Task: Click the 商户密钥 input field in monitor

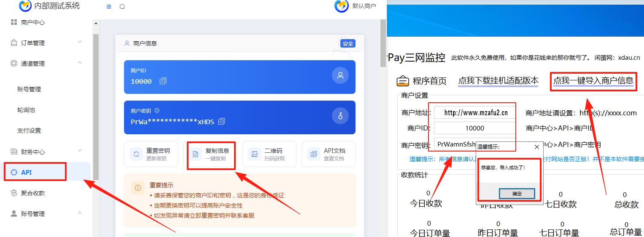Action: click(475, 144)
